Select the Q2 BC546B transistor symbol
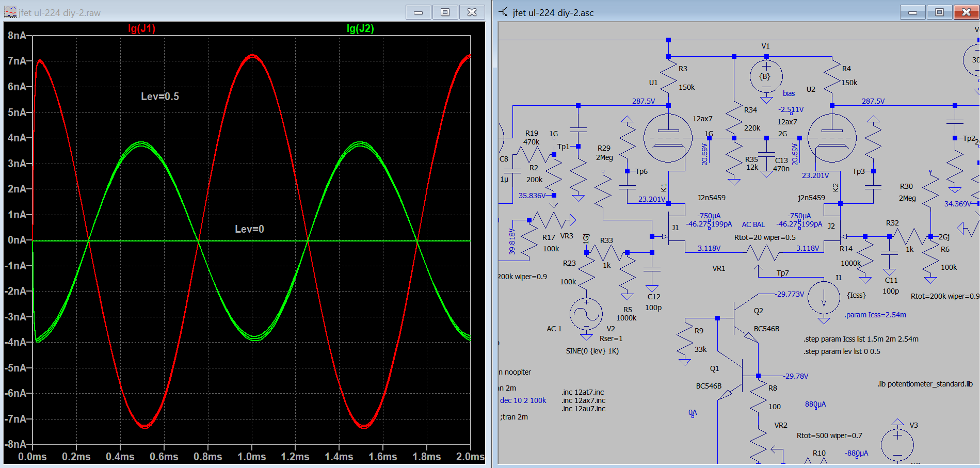The height and width of the screenshot is (468, 980). pos(746,319)
